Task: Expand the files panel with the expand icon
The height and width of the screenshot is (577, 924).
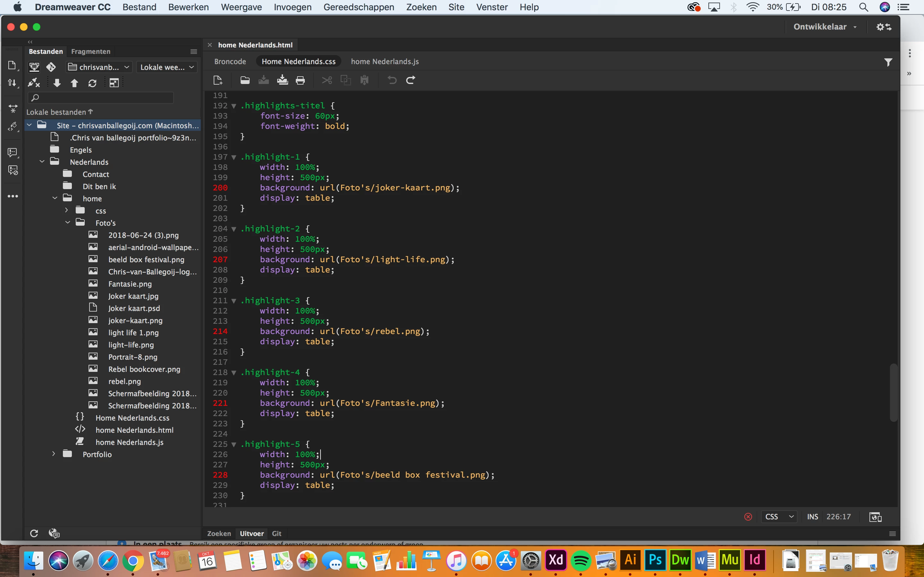Action: (x=114, y=83)
